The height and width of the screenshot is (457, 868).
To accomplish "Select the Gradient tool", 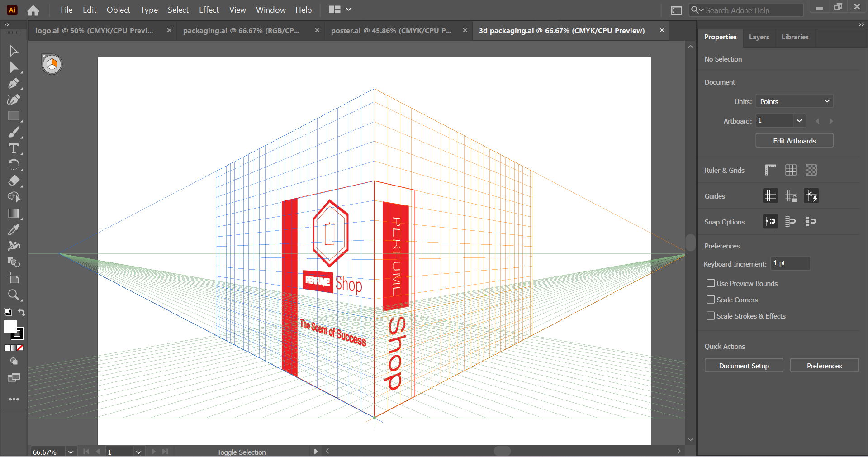I will pyautogui.click(x=14, y=214).
